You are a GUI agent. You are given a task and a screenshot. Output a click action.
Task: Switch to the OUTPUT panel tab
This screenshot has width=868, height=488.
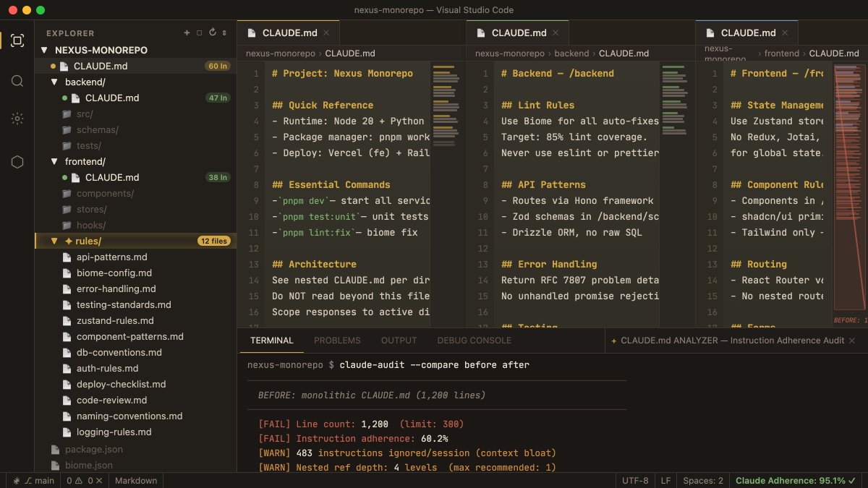(x=399, y=341)
